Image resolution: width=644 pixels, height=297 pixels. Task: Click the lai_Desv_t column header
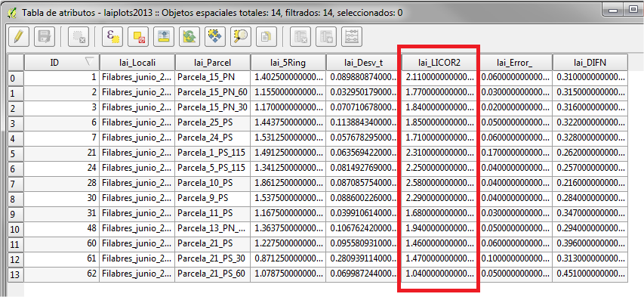click(364, 63)
